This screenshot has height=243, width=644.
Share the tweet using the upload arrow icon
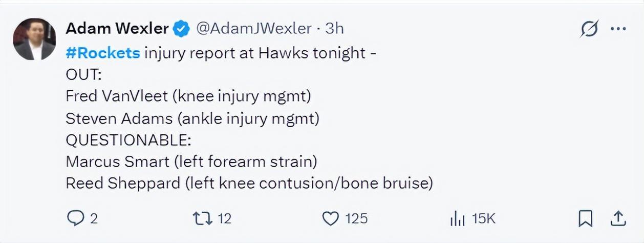tap(618, 218)
